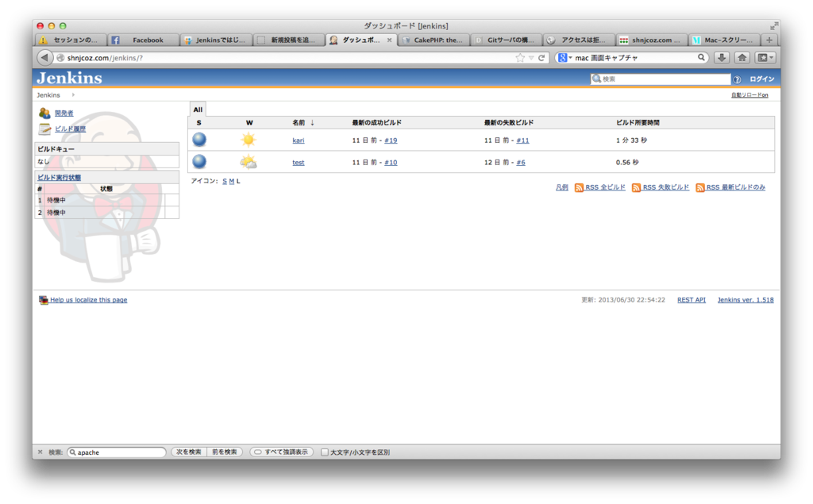Open the downloads arrow icon in toolbar
Viewport: 813px width, 504px height.
pyautogui.click(x=721, y=58)
